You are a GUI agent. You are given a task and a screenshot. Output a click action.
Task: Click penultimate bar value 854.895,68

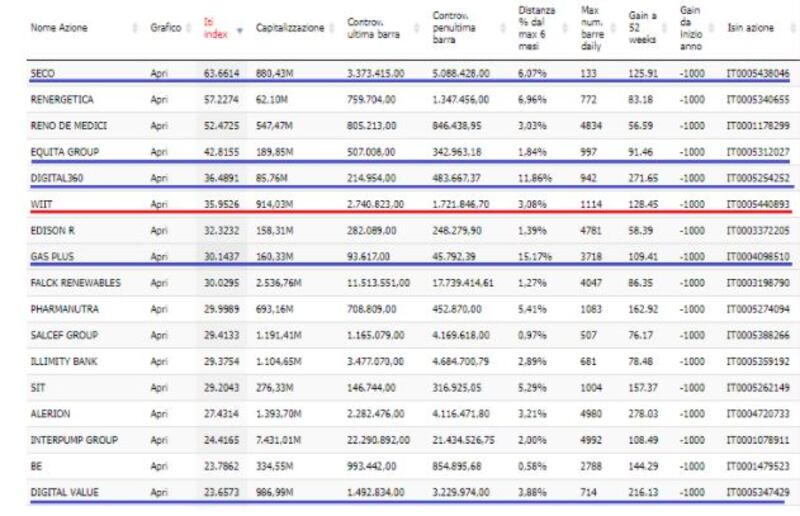tap(457, 466)
